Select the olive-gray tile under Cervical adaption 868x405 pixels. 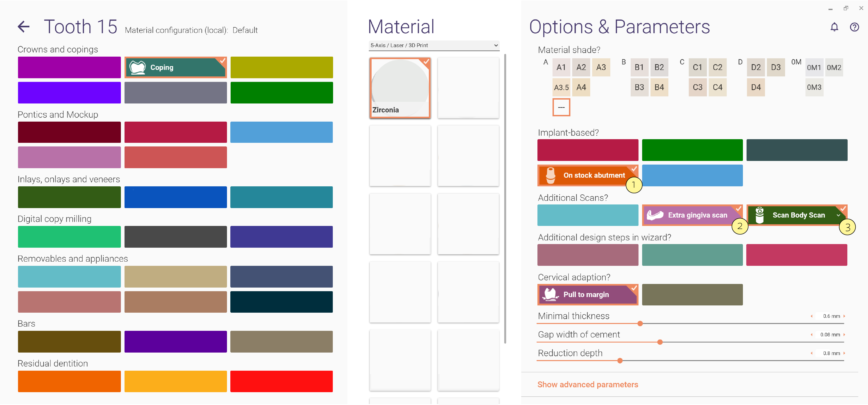[x=692, y=295]
